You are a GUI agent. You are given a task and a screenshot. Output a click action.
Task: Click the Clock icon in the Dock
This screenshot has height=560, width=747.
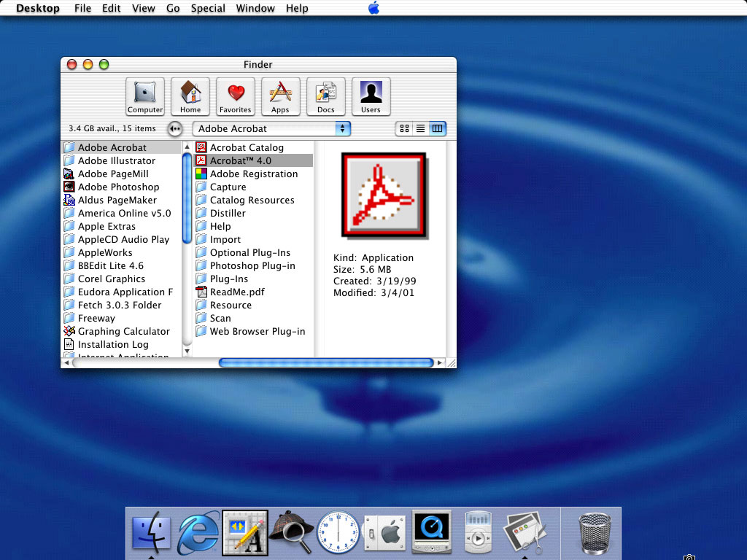point(338,532)
